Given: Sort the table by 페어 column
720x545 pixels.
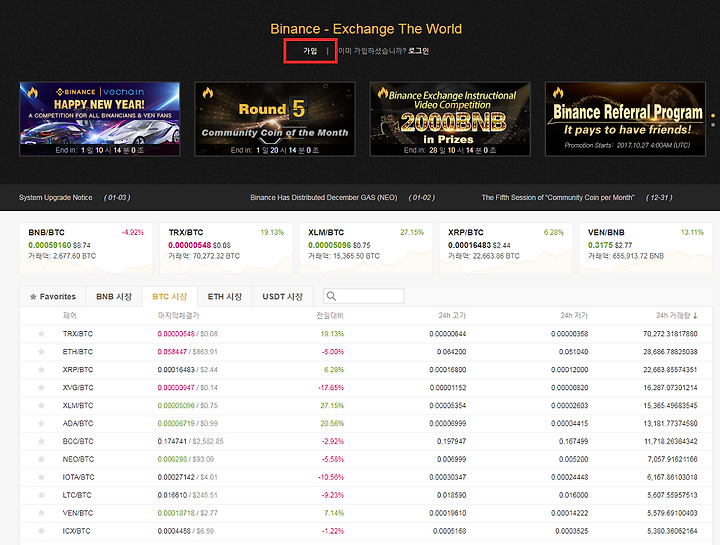Looking at the screenshot, I should pos(70,316).
